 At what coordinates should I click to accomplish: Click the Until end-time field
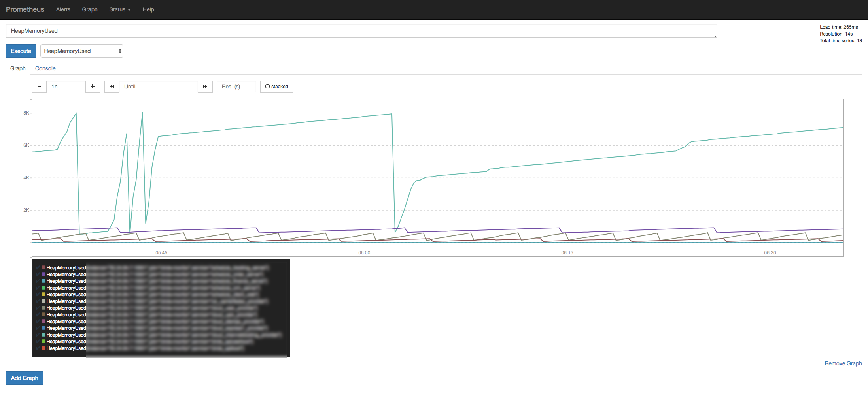(158, 87)
